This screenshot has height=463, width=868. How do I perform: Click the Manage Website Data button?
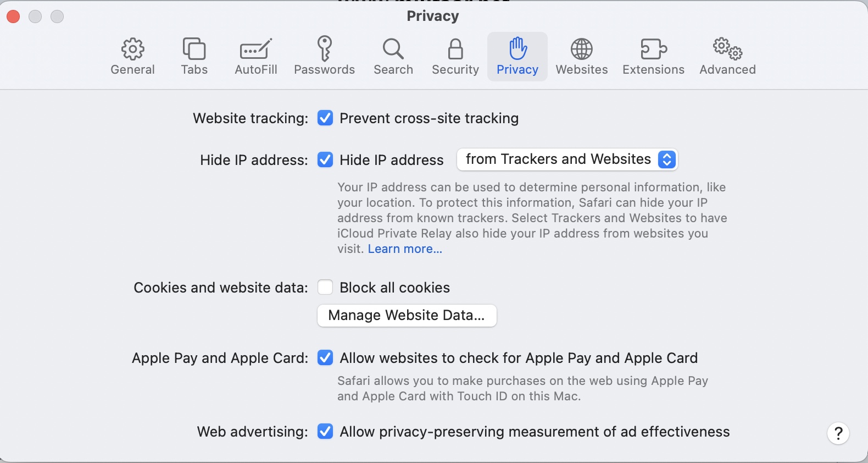tap(407, 316)
